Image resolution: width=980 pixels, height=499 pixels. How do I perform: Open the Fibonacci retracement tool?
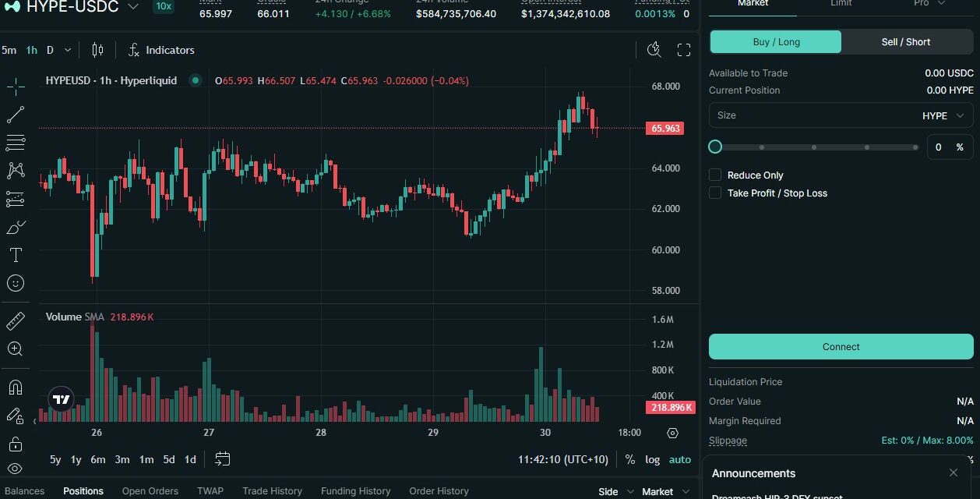[16, 143]
